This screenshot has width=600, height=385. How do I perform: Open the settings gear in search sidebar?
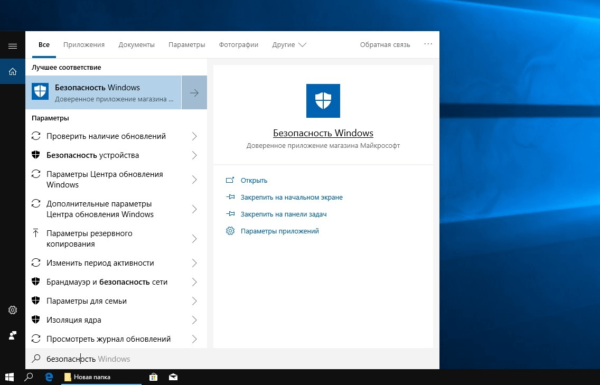tap(12, 310)
